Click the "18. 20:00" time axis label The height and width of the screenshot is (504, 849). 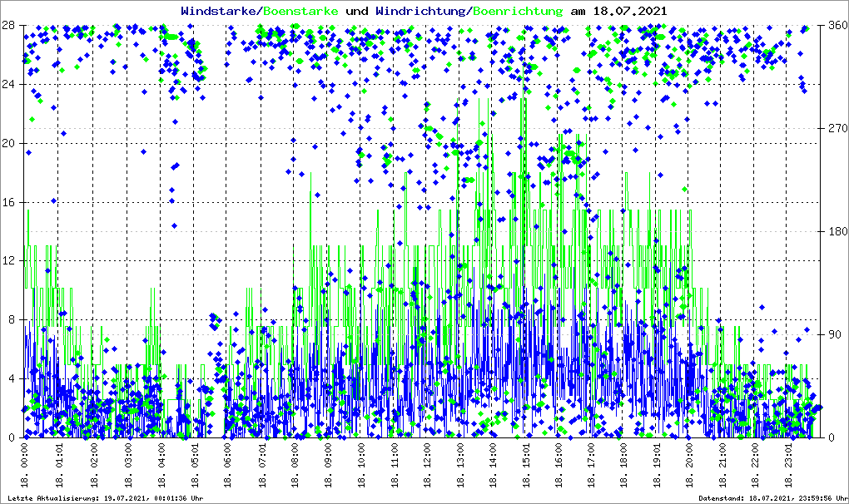pyautogui.click(x=691, y=465)
